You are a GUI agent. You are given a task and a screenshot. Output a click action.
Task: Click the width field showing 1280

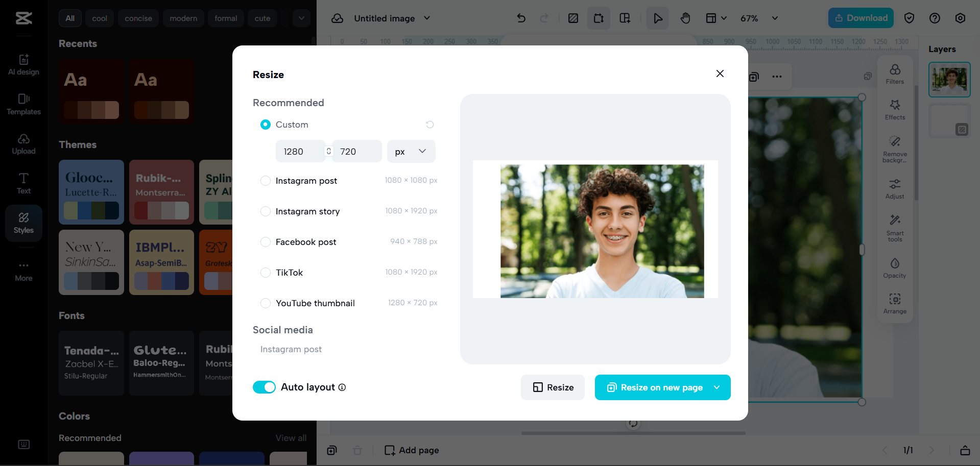click(300, 151)
